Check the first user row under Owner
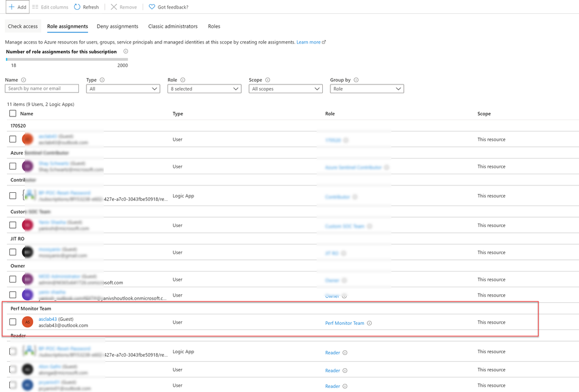The width and height of the screenshot is (579, 392). coord(13,279)
